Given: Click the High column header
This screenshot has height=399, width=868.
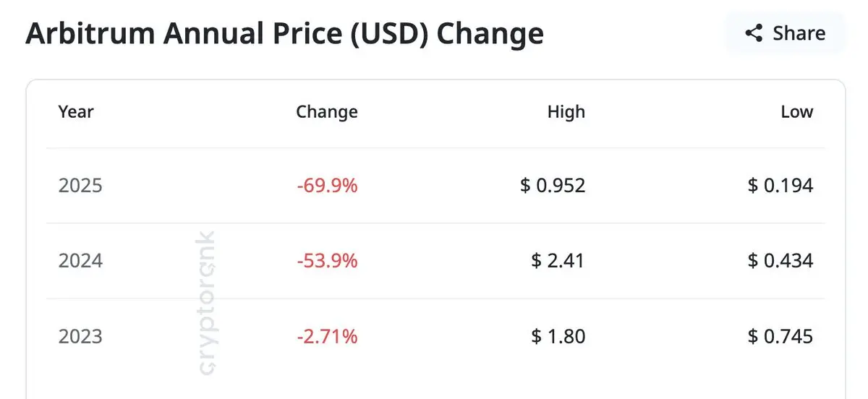Looking at the screenshot, I should click(566, 112).
